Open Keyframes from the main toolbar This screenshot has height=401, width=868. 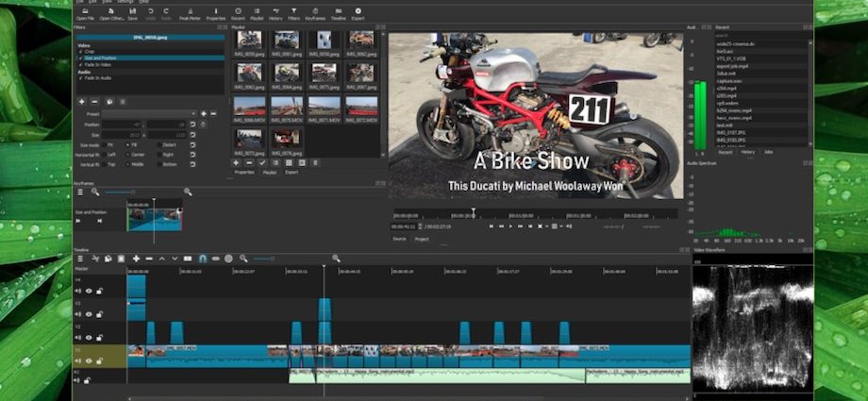tap(315, 14)
